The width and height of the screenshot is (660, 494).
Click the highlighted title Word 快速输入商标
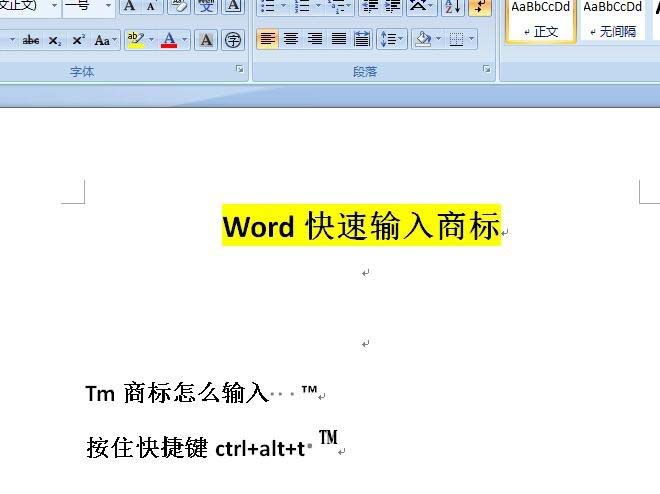362,226
